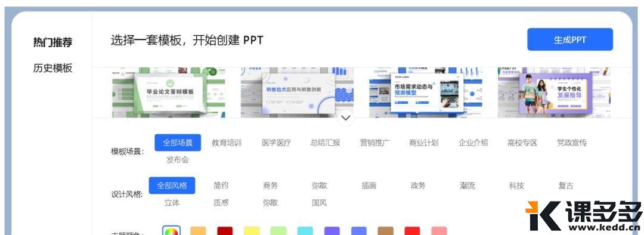Select the 企业介绍 scene filter

pyautogui.click(x=473, y=143)
